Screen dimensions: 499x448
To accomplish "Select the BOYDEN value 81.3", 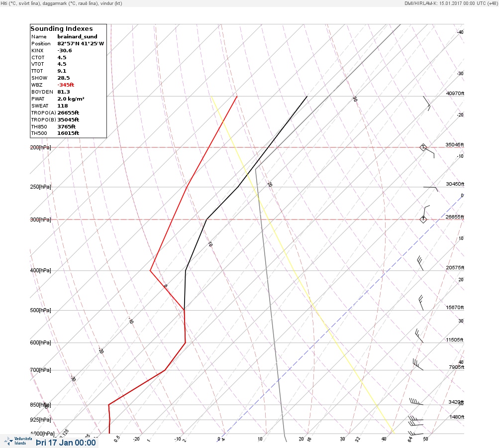I will [63, 92].
